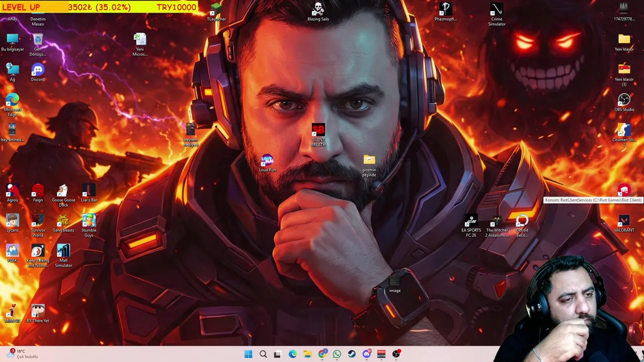Open the Windows Start menu
Screen dimensions: 644x362
click(249, 354)
